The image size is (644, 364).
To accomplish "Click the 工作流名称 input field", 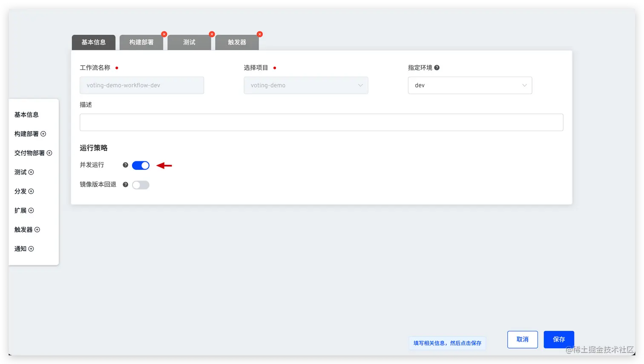I will 142,85.
